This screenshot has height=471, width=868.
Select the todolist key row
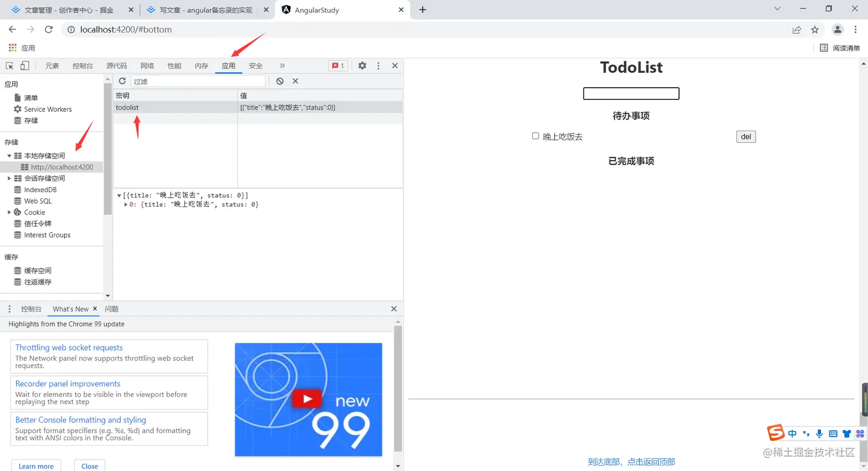tap(258, 107)
